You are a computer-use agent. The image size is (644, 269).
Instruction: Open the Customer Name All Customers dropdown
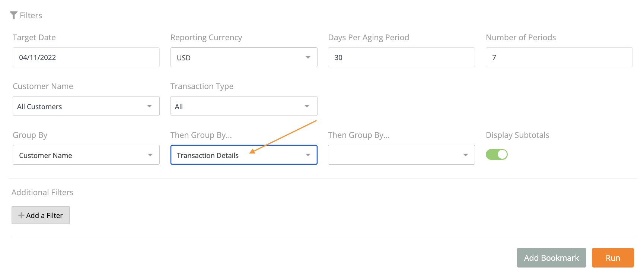[86, 106]
